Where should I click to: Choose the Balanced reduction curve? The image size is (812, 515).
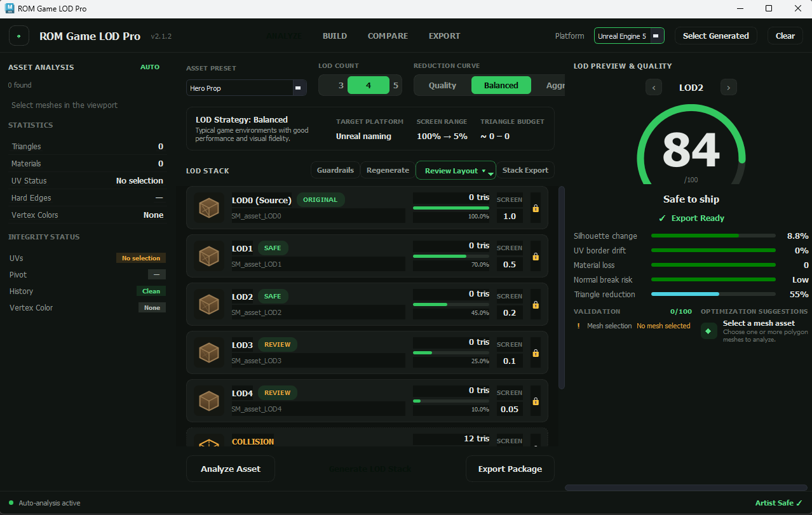(501, 85)
